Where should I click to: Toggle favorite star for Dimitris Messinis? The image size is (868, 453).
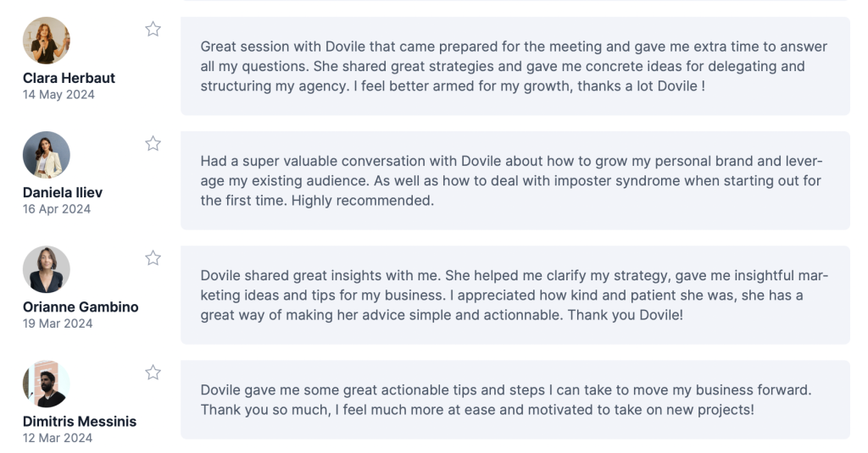(x=153, y=373)
